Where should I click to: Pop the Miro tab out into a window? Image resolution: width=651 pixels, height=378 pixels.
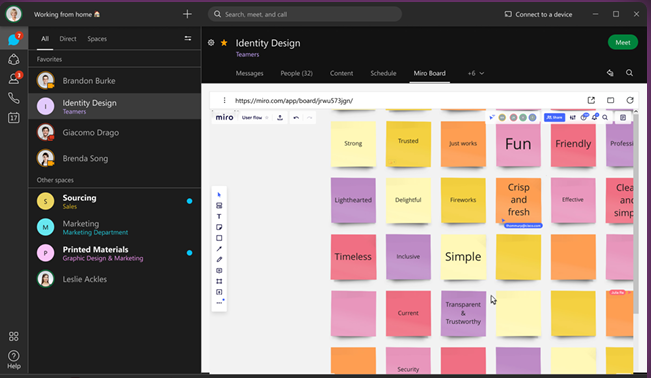pos(610,100)
